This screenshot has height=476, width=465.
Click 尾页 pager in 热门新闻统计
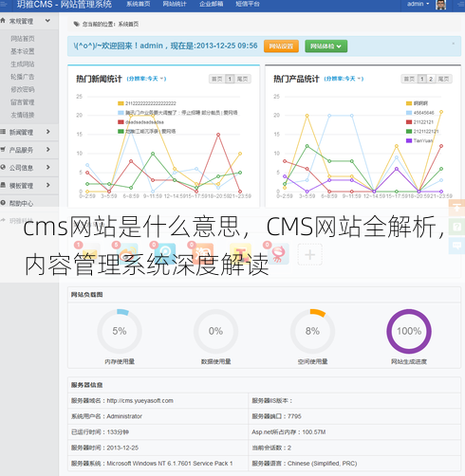pyautogui.click(x=243, y=79)
